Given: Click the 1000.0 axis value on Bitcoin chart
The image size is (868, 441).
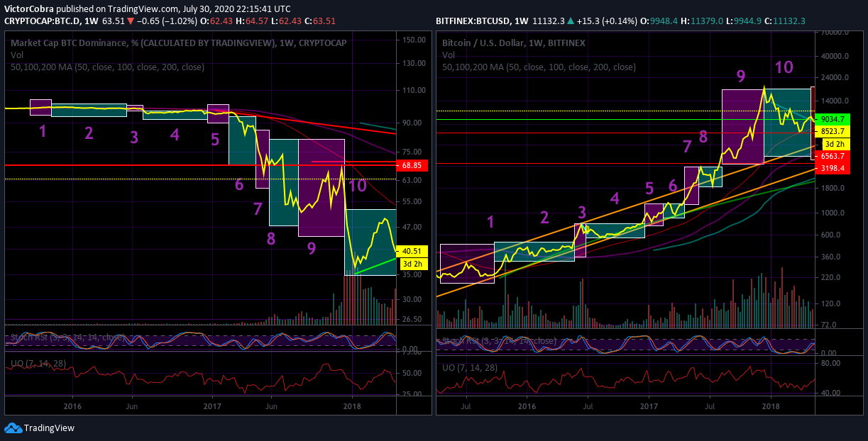Looking at the screenshot, I should (834, 213).
